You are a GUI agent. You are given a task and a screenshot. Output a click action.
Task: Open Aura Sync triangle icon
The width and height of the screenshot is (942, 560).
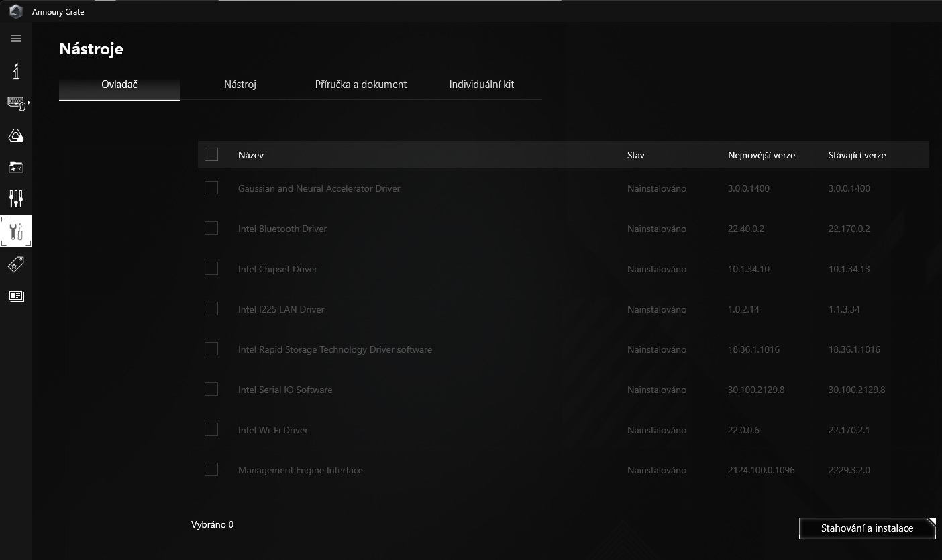16,135
